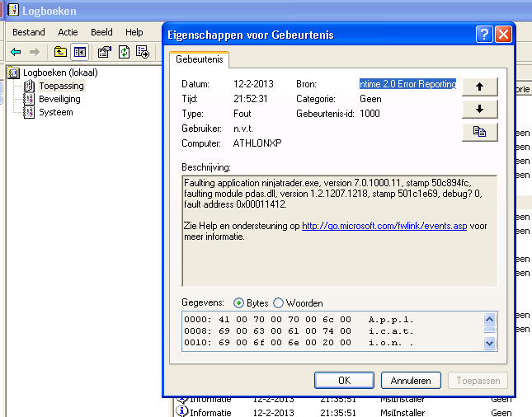The image size is (532, 417).
Task: Click MsiInstaller in the bottom list row
Action: click(x=403, y=413)
